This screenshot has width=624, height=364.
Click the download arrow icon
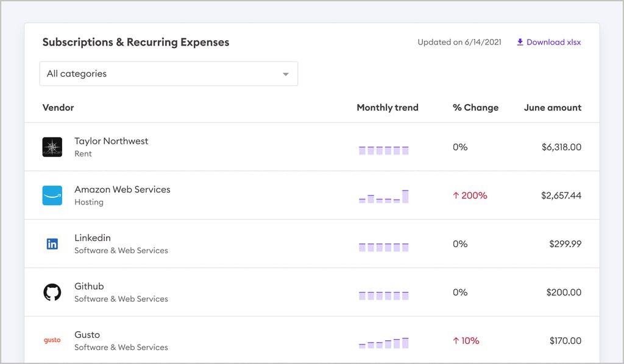coord(520,42)
